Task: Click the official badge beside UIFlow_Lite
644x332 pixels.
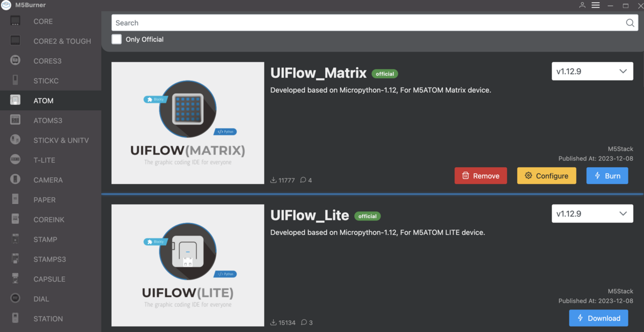Action: 368,216
